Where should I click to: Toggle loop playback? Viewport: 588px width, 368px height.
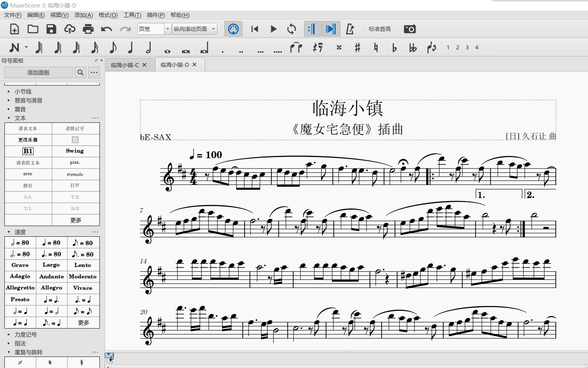pyautogui.click(x=291, y=29)
